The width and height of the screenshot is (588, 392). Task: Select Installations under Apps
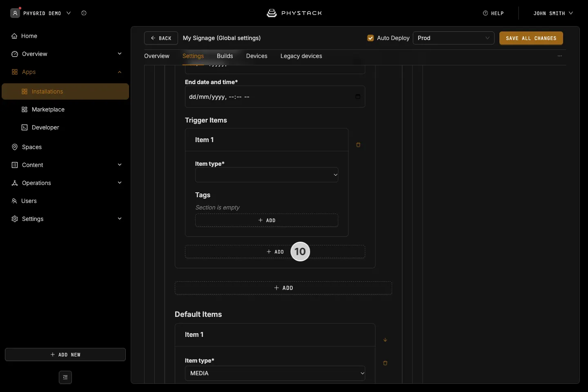65,91
